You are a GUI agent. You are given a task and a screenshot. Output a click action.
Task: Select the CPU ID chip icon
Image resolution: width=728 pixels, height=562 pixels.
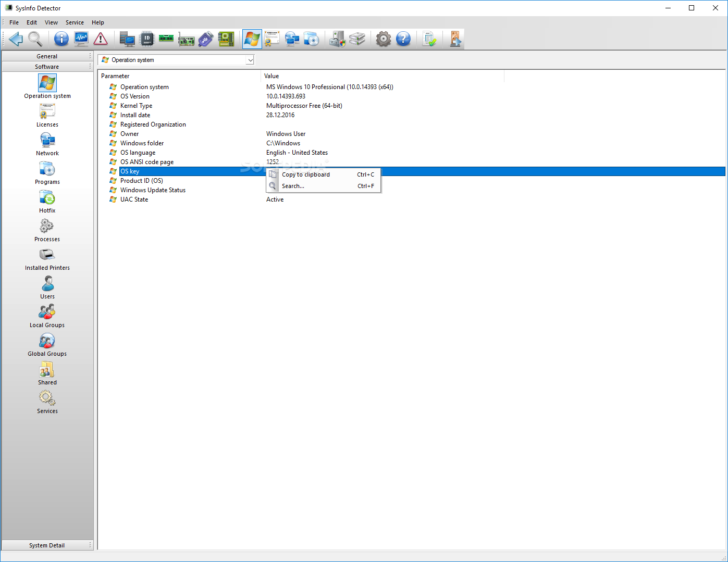147,39
